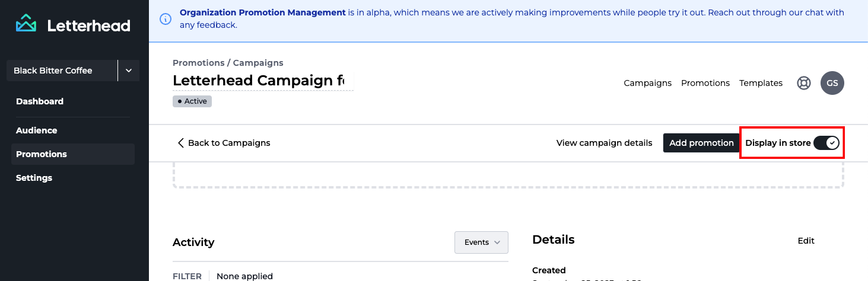This screenshot has height=281, width=868.
Task: Click Edit next to Details
Action: tap(806, 241)
